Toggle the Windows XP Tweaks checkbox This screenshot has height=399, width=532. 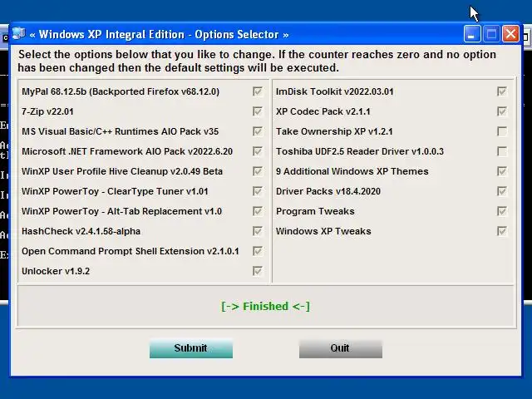[502, 231]
